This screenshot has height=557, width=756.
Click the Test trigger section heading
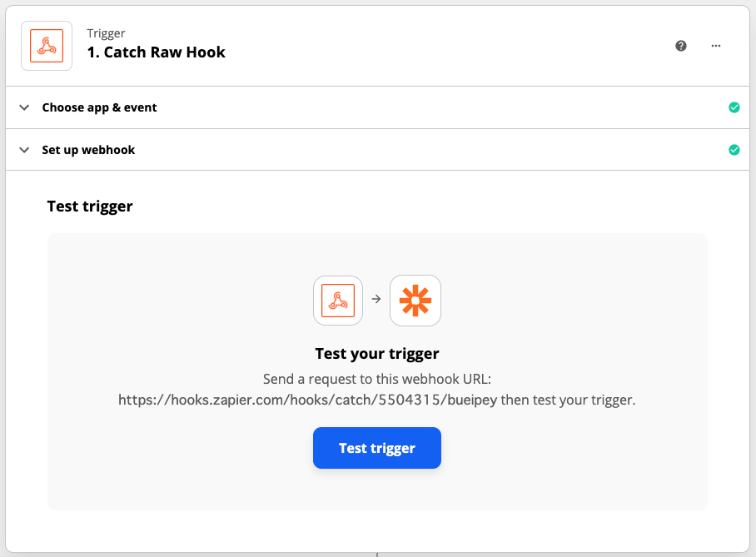(x=90, y=206)
